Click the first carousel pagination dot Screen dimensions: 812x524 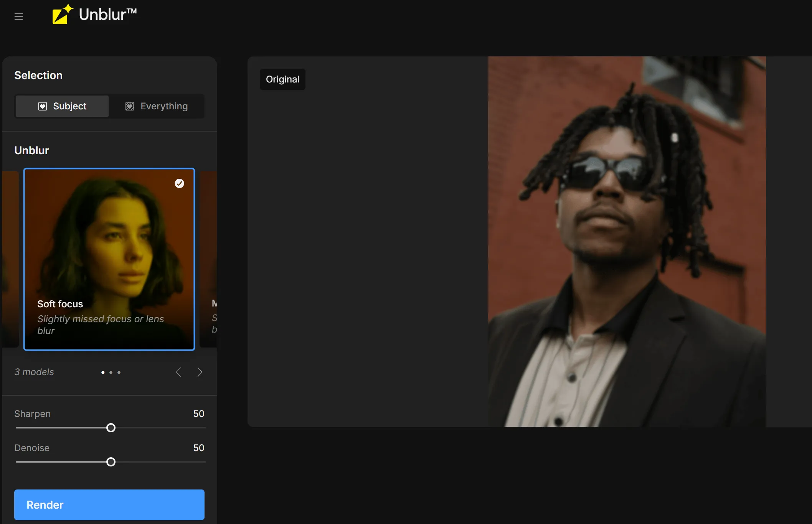[x=103, y=372]
